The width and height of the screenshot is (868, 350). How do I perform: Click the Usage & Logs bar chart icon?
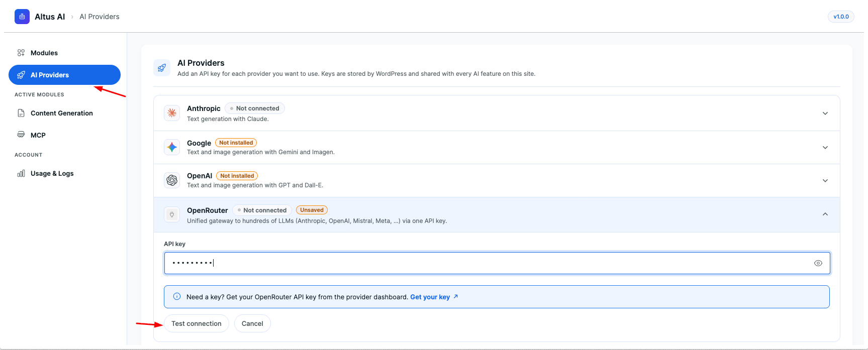click(x=21, y=173)
